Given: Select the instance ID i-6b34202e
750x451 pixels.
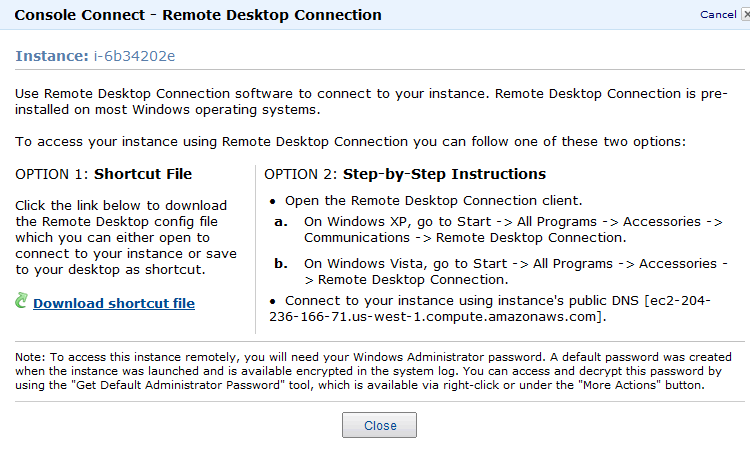Looking at the screenshot, I should pyautogui.click(x=134, y=56).
